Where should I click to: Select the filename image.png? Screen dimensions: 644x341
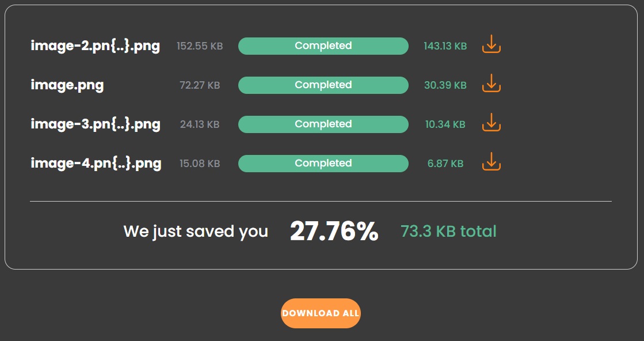point(67,85)
